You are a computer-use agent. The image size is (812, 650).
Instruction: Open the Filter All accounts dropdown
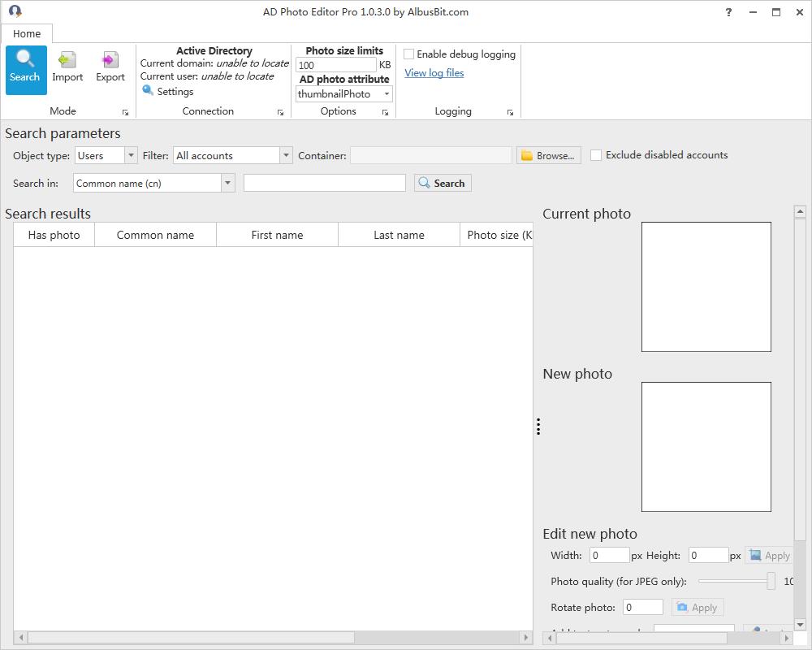coord(285,155)
